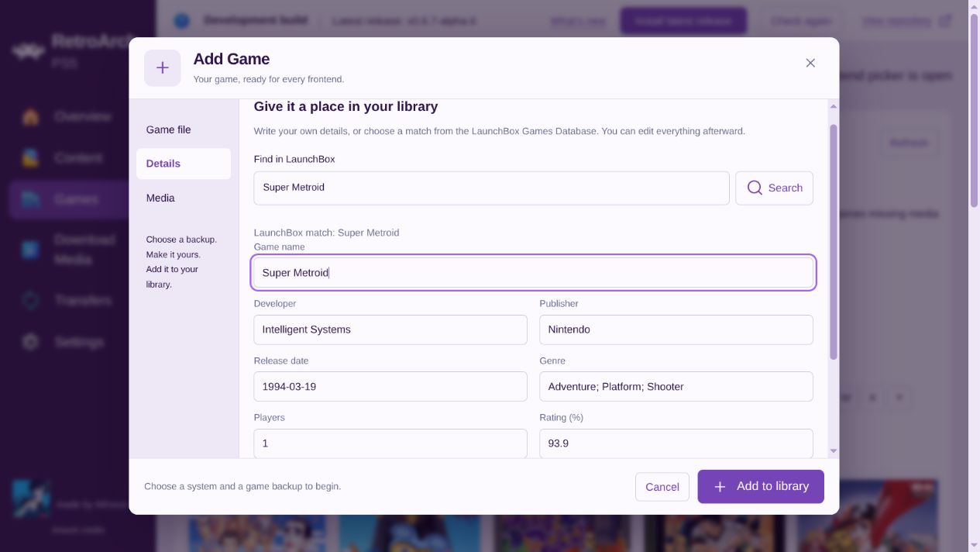The width and height of the screenshot is (980, 552).
Task: Click the Rating (%) field showing 93.9
Action: (x=676, y=443)
